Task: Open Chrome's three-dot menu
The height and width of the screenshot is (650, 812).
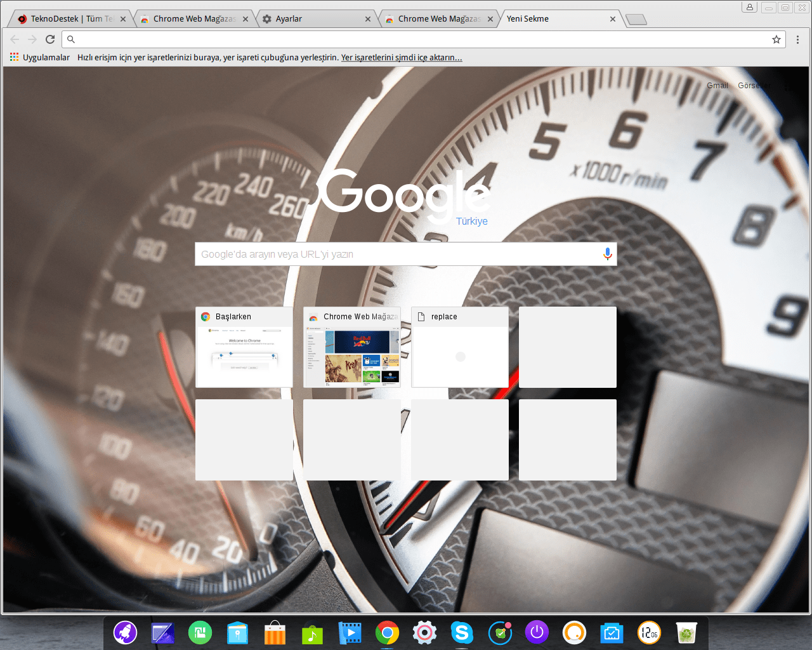Action: point(797,39)
